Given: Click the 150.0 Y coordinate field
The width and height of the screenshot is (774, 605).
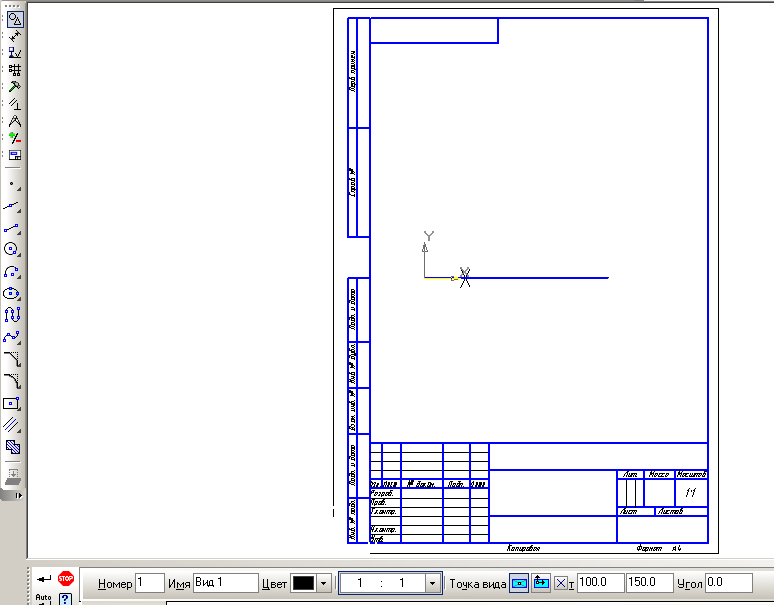Looking at the screenshot, I should coord(649,583).
